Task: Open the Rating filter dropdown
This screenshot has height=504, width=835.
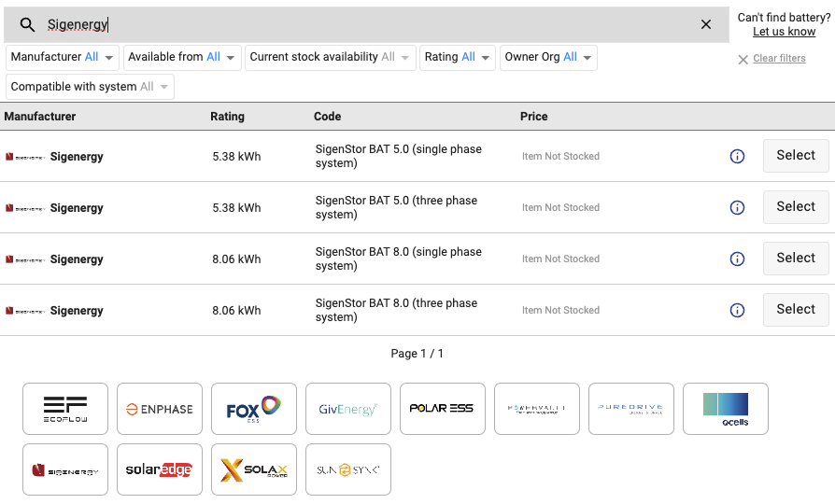Action: point(458,58)
